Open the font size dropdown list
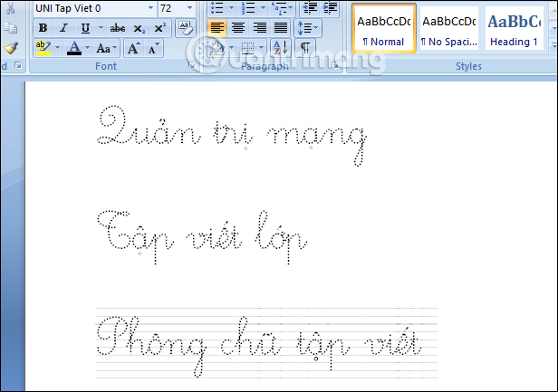This screenshot has width=558, height=392. pyautogui.click(x=189, y=8)
